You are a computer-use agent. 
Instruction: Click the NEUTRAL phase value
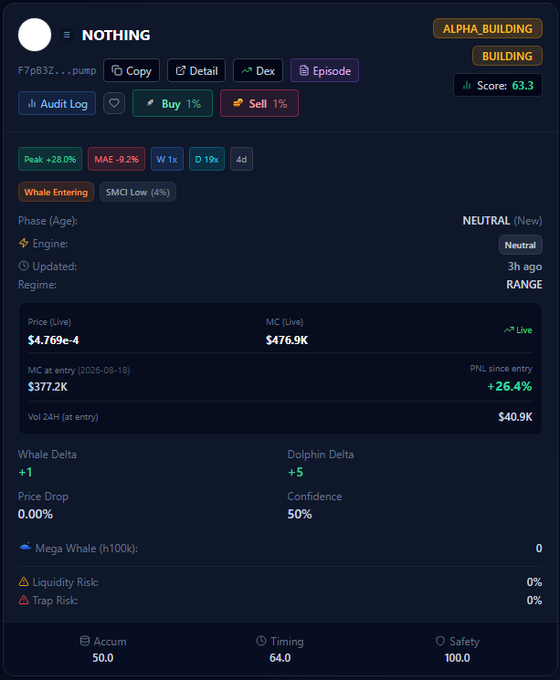[486, 221]
